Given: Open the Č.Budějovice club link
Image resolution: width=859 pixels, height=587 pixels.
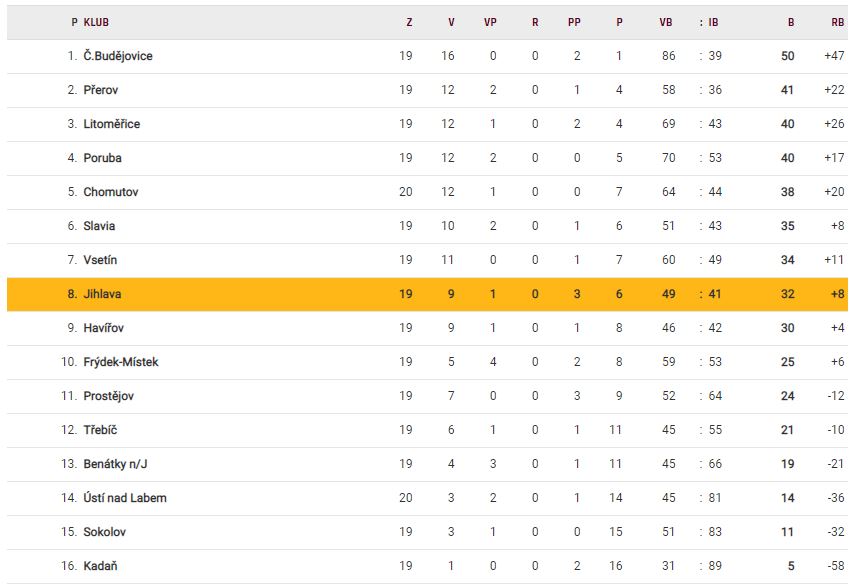Looking at the screenshot, I should coord(118,56).
